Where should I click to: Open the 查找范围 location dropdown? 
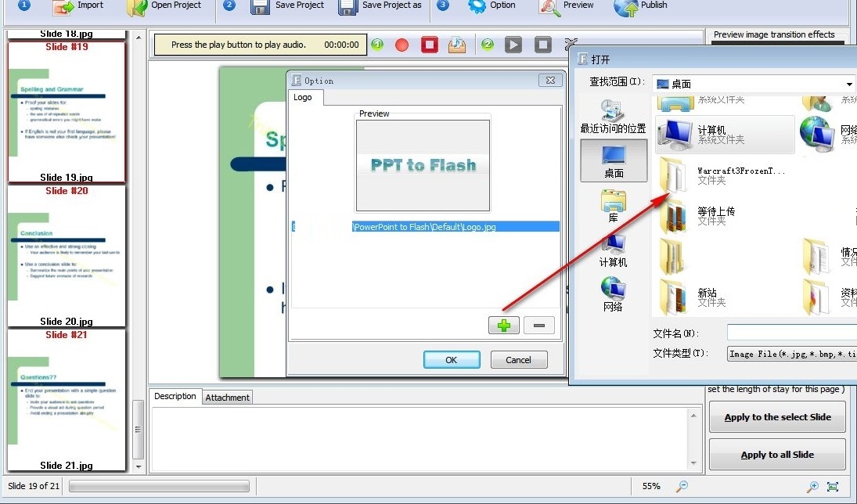[849, 85]
